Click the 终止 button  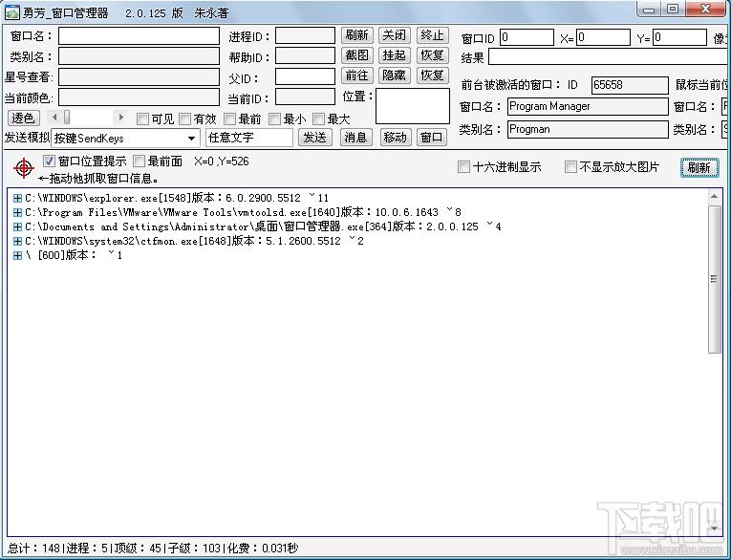tap(432, 35)
